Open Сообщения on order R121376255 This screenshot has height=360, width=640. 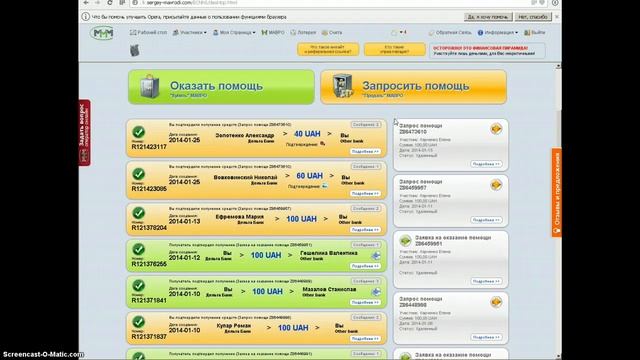click(366, 245)
